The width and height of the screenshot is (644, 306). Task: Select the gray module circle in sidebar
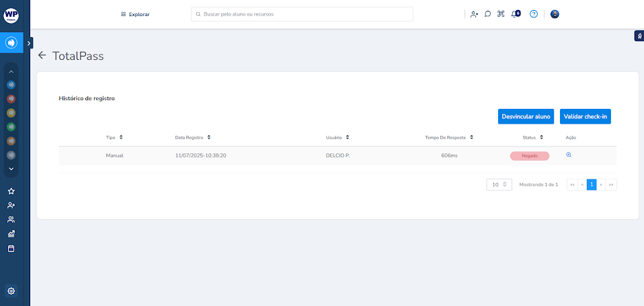(x=11, y=155)
